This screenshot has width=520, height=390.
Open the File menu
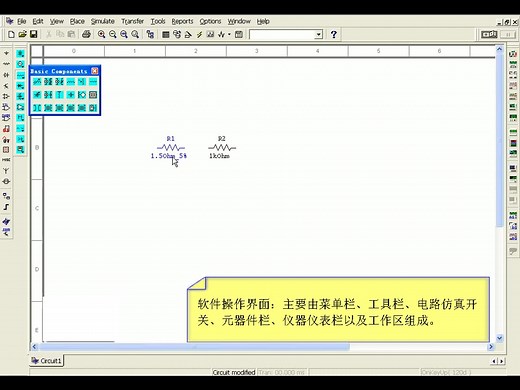click(22, 21)
